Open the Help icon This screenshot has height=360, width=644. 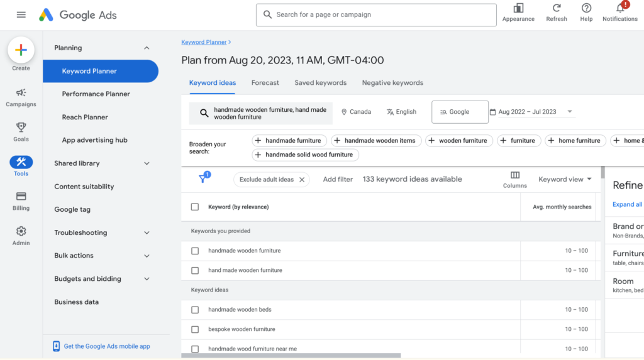(586, 8)
